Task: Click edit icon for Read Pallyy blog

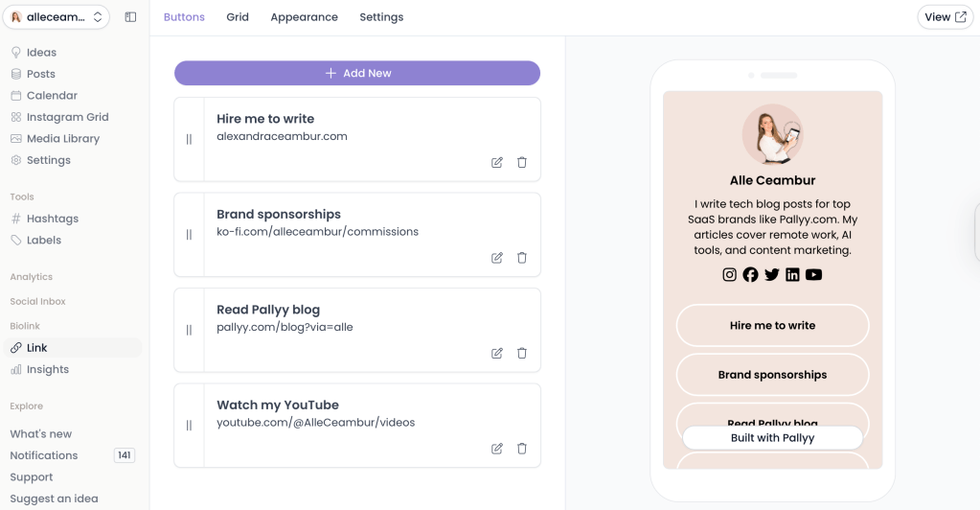Action: point(496,354)
